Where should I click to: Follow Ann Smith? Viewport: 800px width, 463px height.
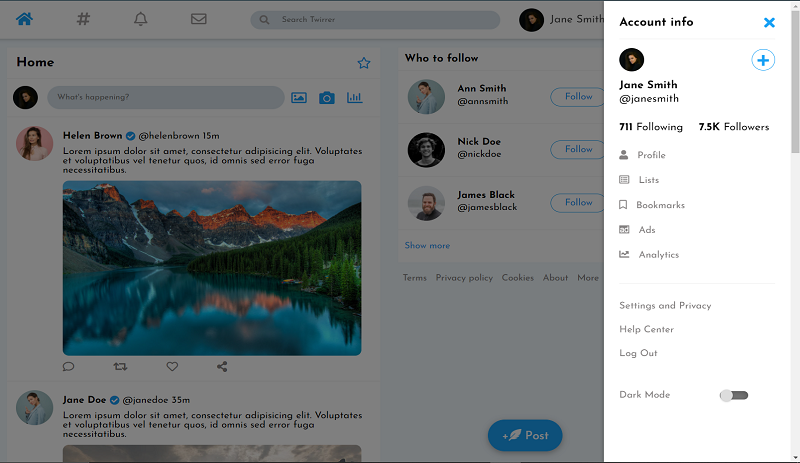tap(578, 97)
